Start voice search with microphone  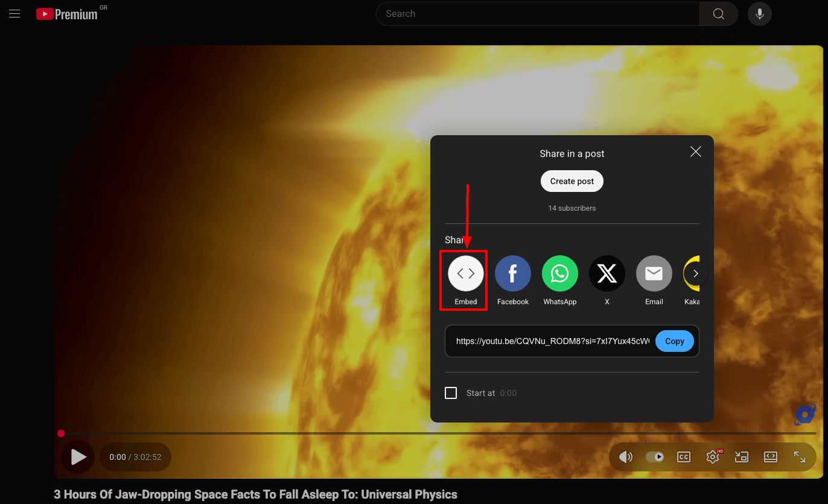click(760, 14)
